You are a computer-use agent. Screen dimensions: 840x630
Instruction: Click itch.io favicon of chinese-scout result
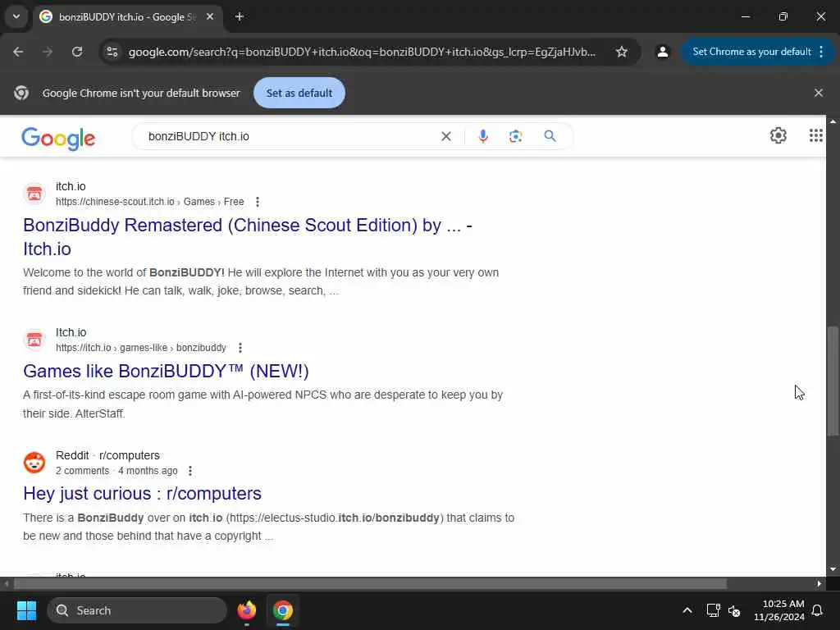point(34,194)
